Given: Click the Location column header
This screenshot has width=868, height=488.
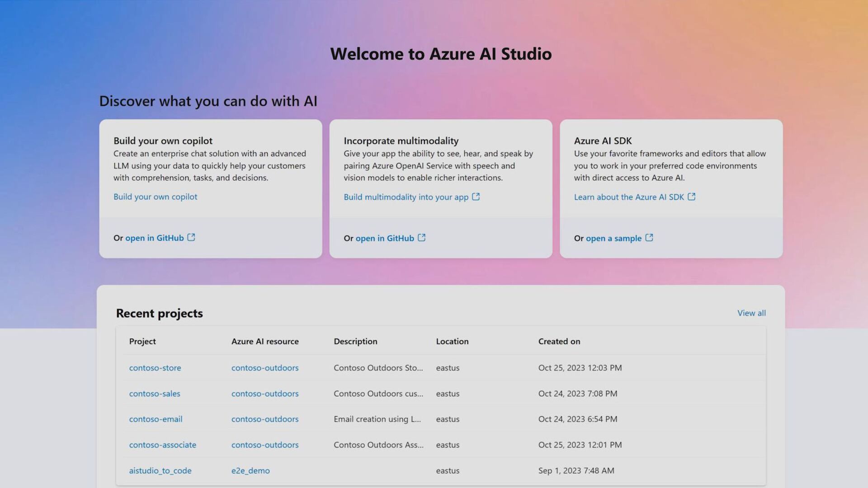Looking at the screenshot, I should (452, 341).
